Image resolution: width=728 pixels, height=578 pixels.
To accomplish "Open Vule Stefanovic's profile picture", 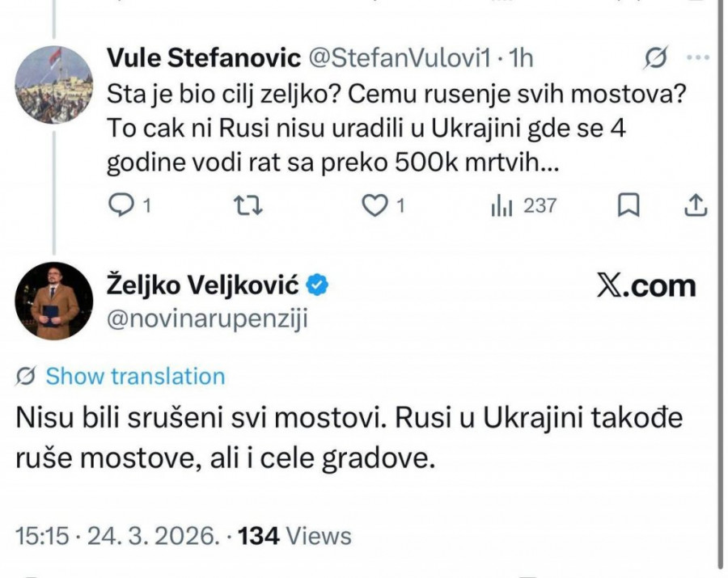I will coord(55,84).
